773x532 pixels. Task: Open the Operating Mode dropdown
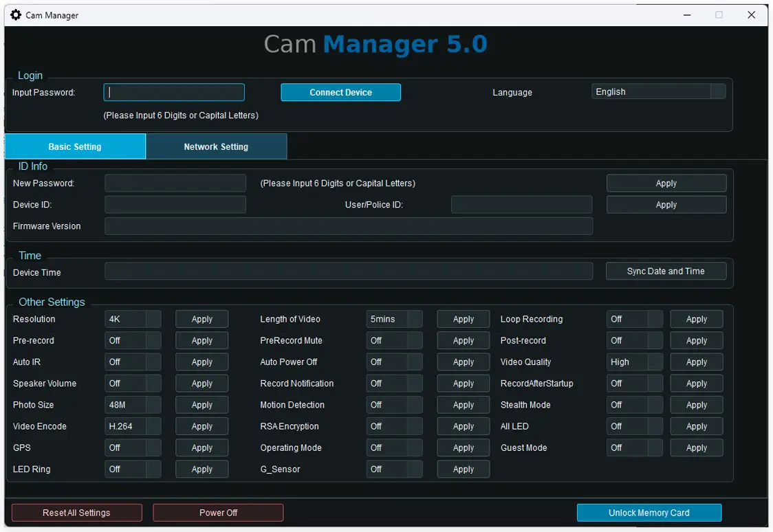pyautogui.click(x=394, y=447)
